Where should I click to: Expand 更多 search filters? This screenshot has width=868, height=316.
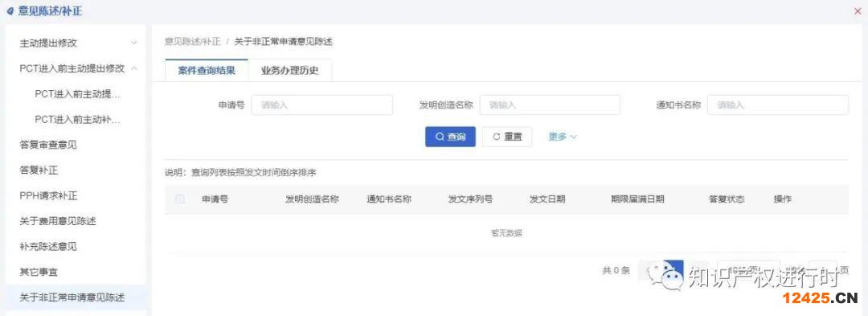(x=563, y=137)
